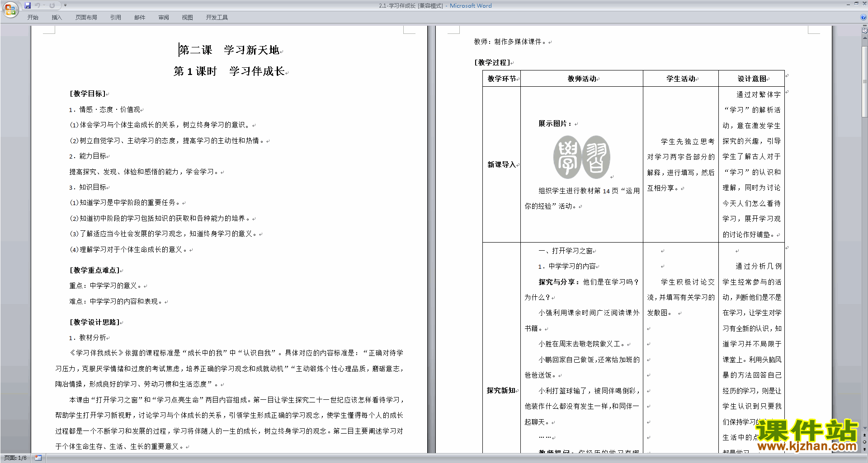The image size is (868, 463).
Task: Click heading 第二课 学习新天地
Action: pyautogui.click(x=230, y=50)
